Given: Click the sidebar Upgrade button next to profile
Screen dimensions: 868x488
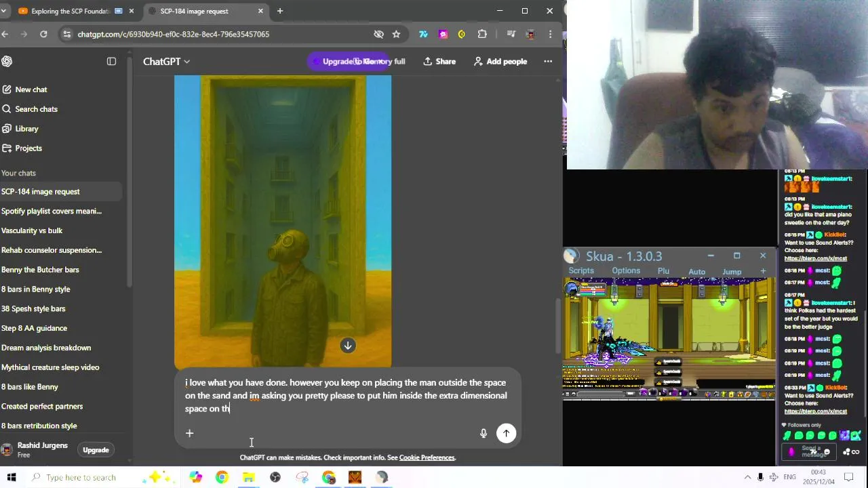Looking at the screenshot, I should click(x=96, y=450).
